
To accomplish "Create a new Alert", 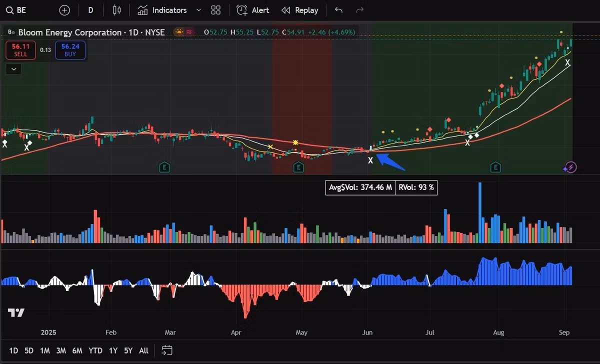I will [x=253, y=10].
